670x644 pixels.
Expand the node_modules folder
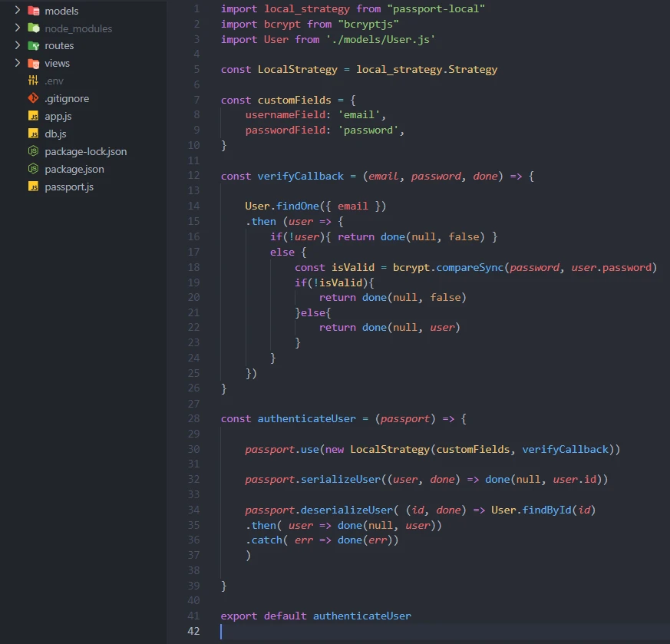point(18,28)
